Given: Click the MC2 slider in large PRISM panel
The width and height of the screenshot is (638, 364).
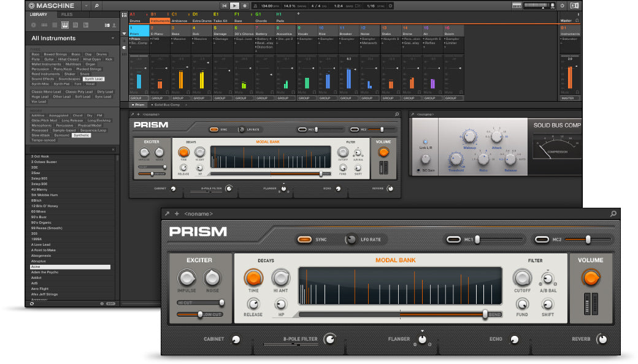Looking at the screenshot, I should coord(588,240).
